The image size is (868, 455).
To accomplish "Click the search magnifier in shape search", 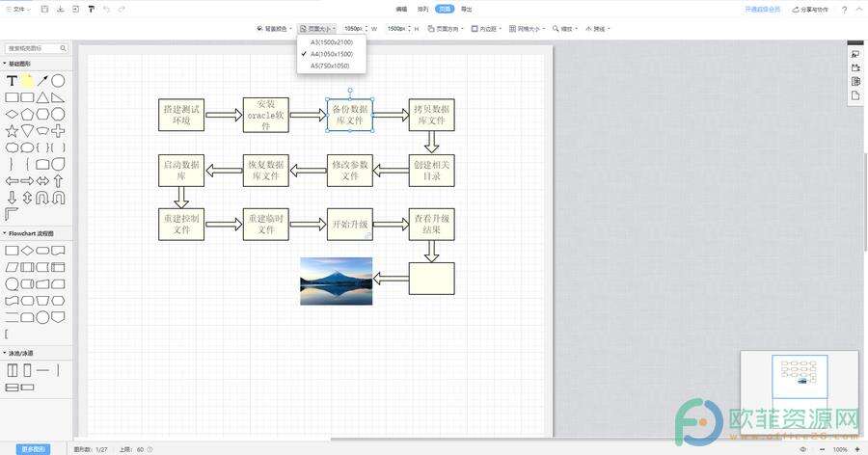I will [64, 47].
